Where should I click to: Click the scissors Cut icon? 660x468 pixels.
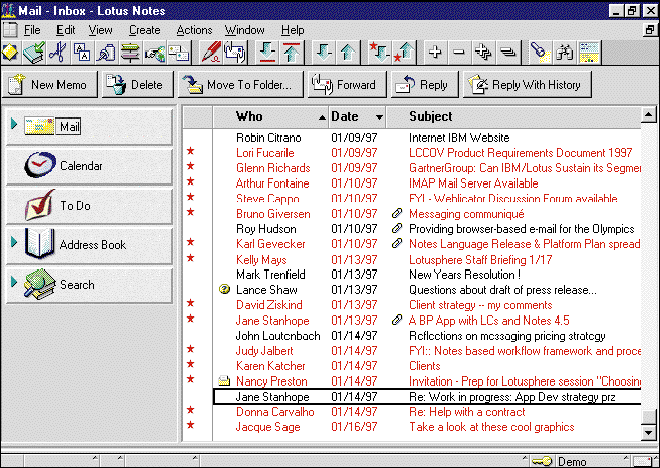click(x=59, y=53)
